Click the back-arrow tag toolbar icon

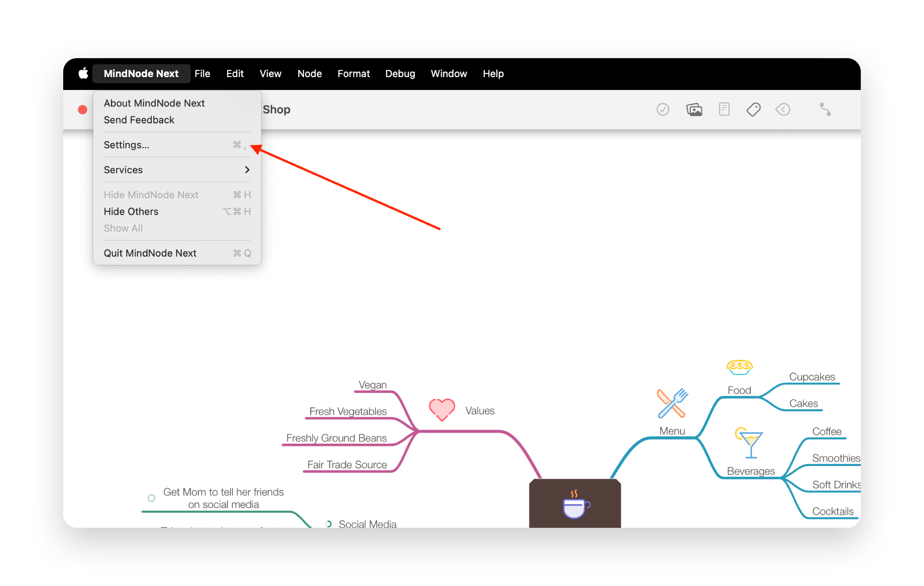click(x=783, y=110)
